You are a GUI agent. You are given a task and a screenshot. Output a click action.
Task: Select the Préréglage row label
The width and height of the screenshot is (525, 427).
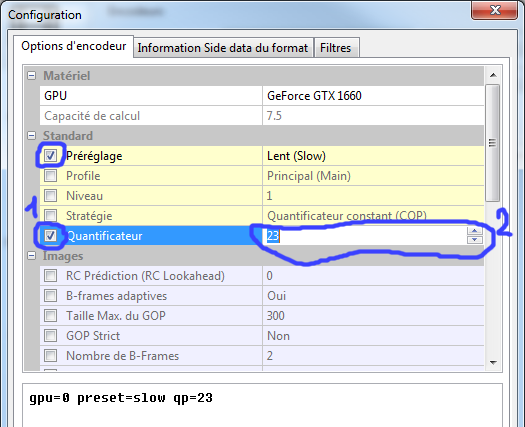tap(94, 156)
